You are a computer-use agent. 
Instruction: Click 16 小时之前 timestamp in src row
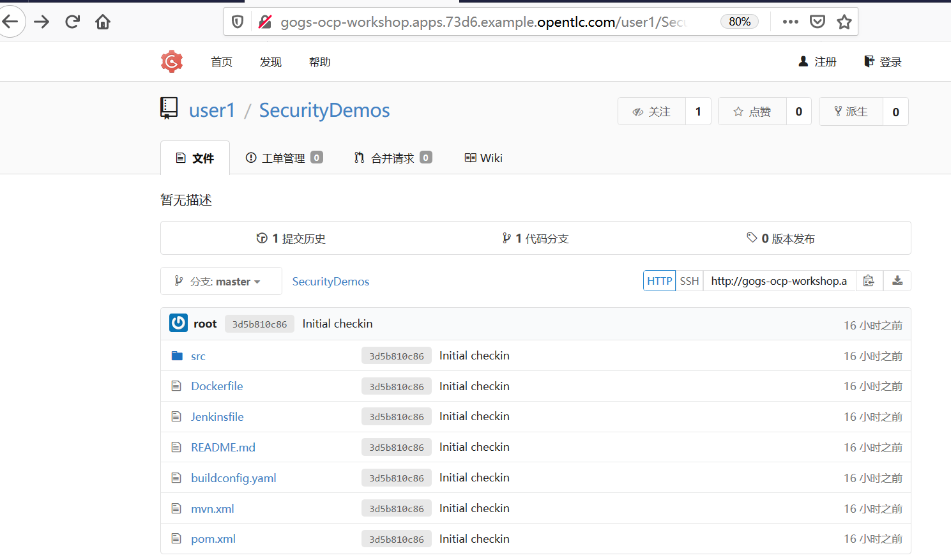873,356
